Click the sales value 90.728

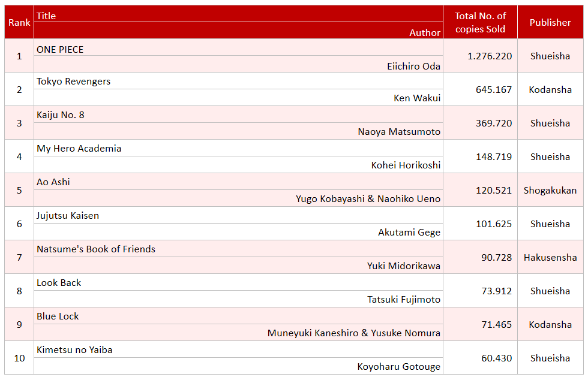click(x=496, y=258)
